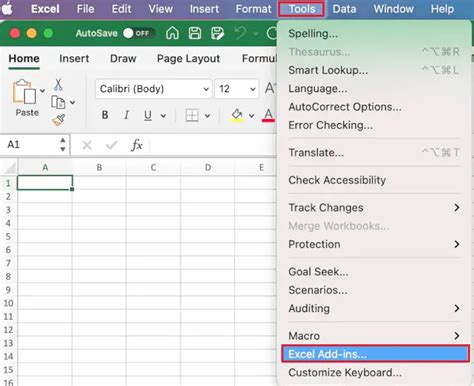The height and width of the screenshot is (386, 474).
Task: Toggle Underline formatting
Action: tap(148, 115)
